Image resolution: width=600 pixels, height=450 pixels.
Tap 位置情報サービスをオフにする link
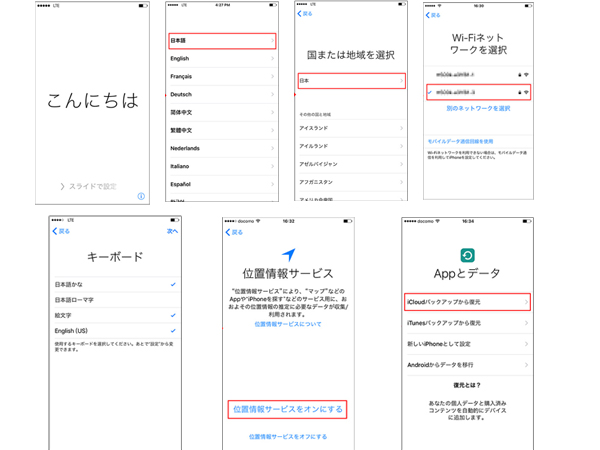[288, 437]
